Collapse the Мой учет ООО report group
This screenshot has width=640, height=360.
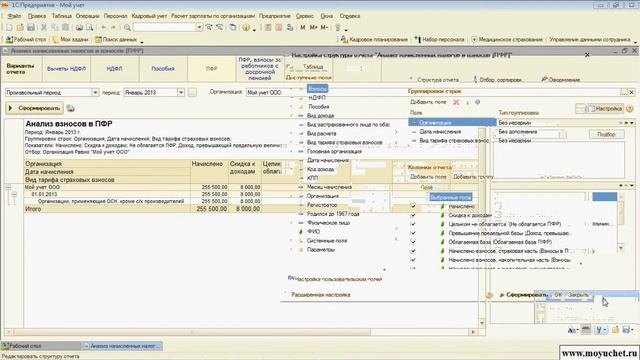tap(8, 187)
